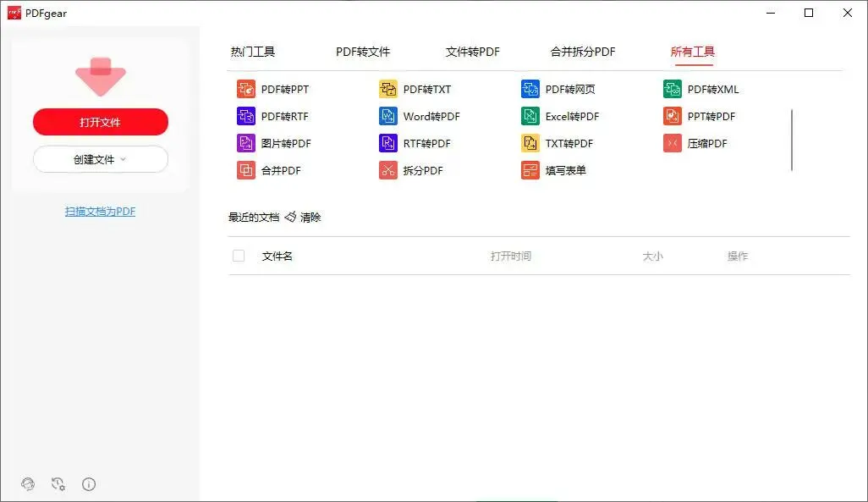Click the 合并PDF label text
868x502 pixels.
coord(281,171)
